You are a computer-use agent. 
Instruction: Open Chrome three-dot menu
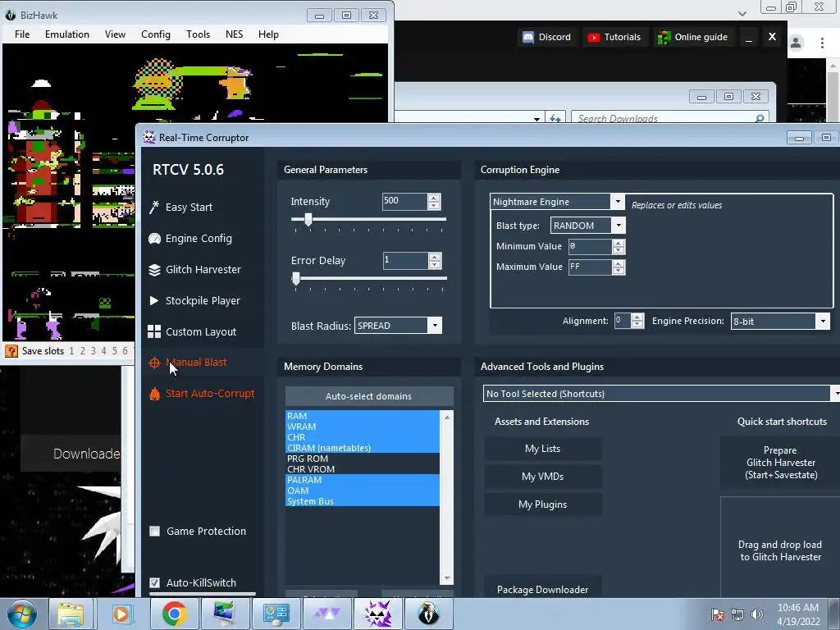click(822, 43)
